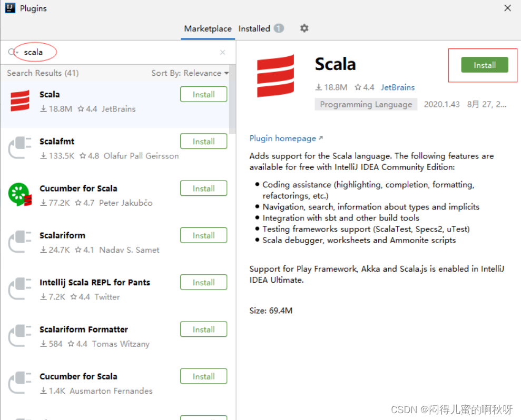Switch to the Marketplace tab
The height and width of the screenshot is (420, 521).
click(x=208, y=29)
